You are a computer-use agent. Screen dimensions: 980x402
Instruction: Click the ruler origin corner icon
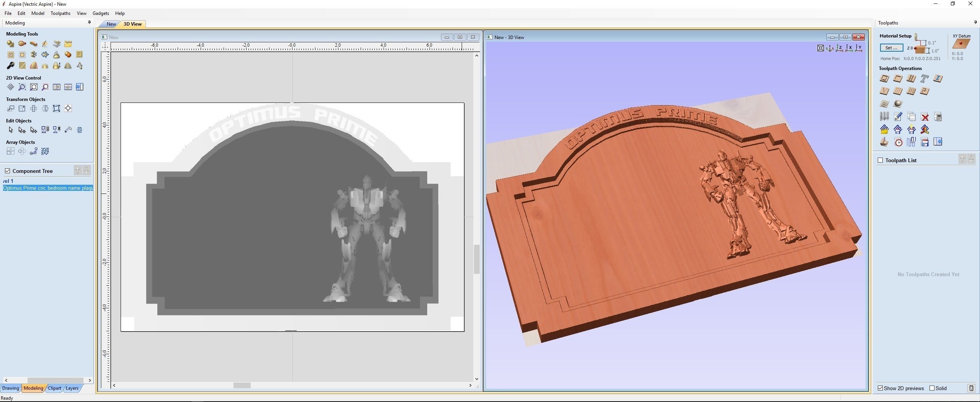pos(105,46)
